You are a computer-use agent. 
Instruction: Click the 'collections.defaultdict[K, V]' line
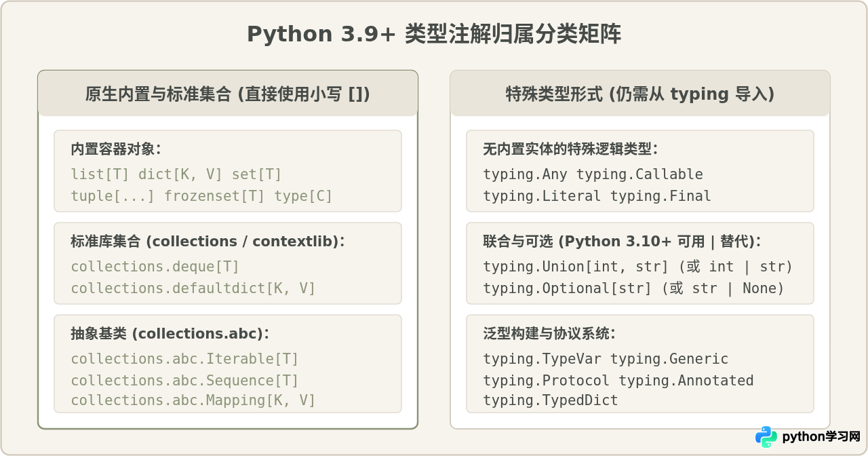(x=193, y=288)
